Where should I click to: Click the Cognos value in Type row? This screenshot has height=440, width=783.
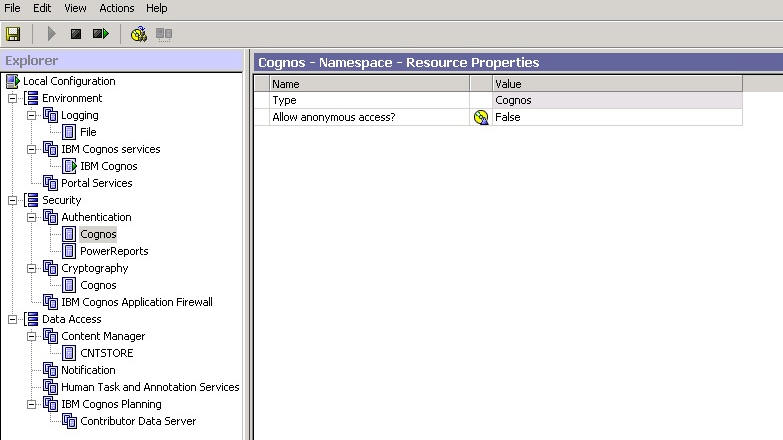617,100
